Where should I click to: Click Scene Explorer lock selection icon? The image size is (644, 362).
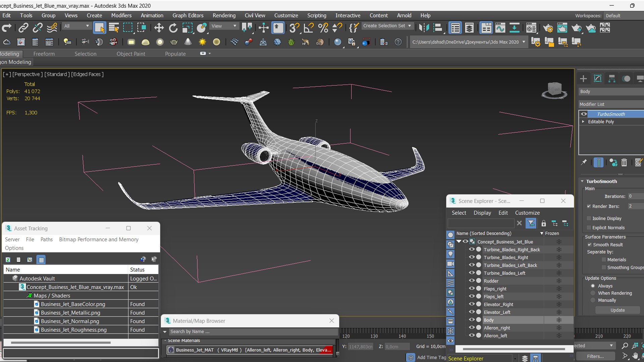pyautogui.click(x=544, y=223)
